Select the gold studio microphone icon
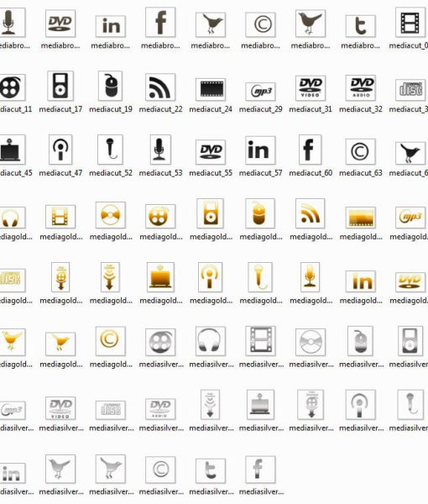The height and width of the screenshot is (504, 428). coord(311,277)
